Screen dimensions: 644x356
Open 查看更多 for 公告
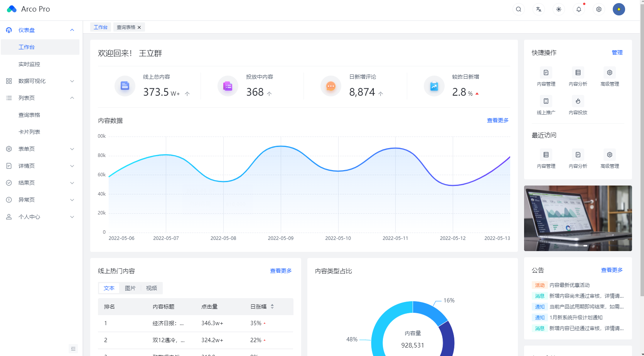(612, 270)
